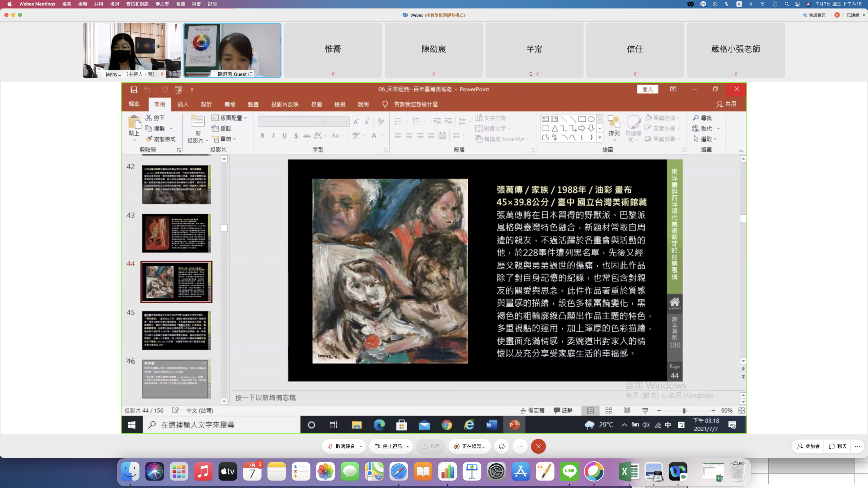Toggle the 註解 comments pane
The width and height of the screenshot is (868, 488).
[x=563, y=410]
